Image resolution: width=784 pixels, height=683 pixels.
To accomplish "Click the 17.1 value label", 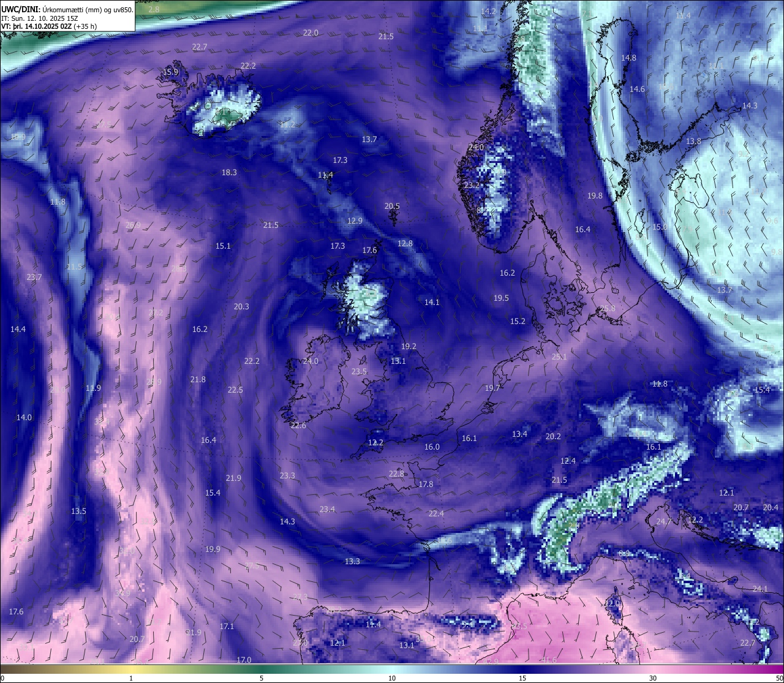I will pyautogui.click(x=227, y=626).
